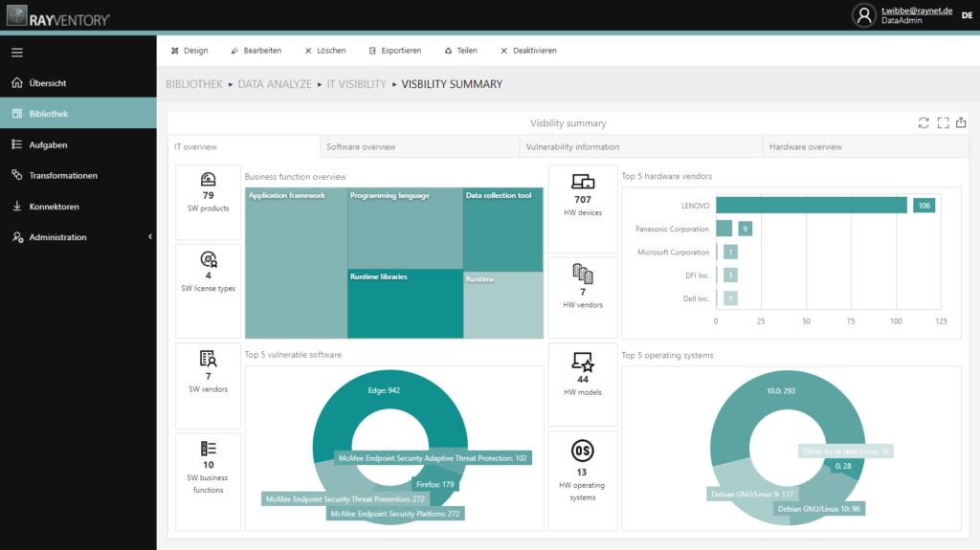Screen dimensions: 980x550
Task: Click the Deaktivieren toolbar button
Action: click(528, 51)
